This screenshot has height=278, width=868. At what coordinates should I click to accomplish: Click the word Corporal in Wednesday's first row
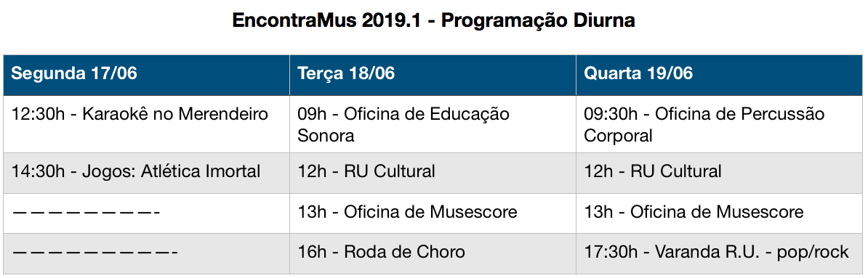[x=619, y=136]
